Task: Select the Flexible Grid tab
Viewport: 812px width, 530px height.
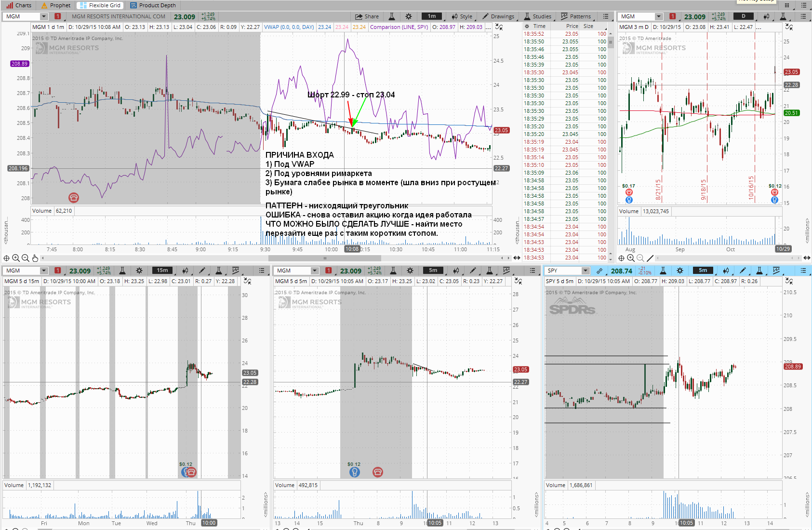Action: (x=100, y=5)
